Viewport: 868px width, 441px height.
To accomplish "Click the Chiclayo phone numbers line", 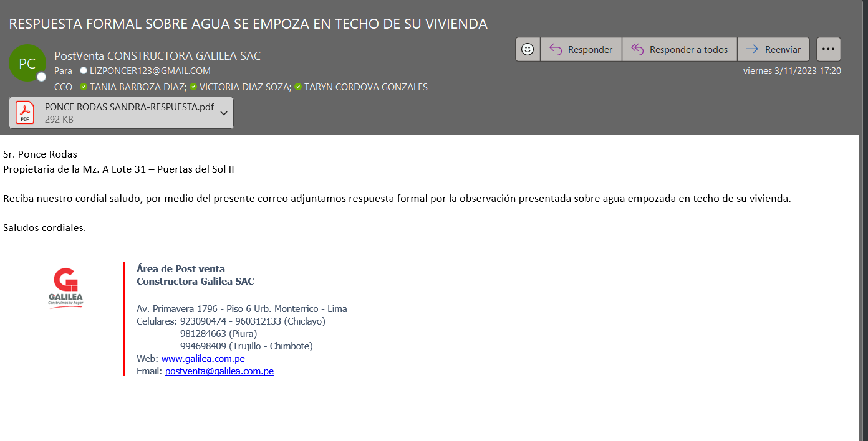I will tap(231, 321).
